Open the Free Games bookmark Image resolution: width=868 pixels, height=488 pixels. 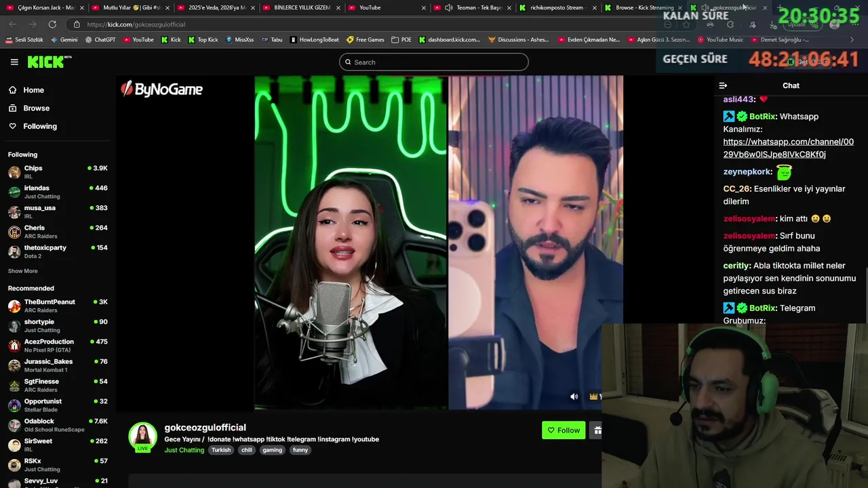[x=366, y=40]
